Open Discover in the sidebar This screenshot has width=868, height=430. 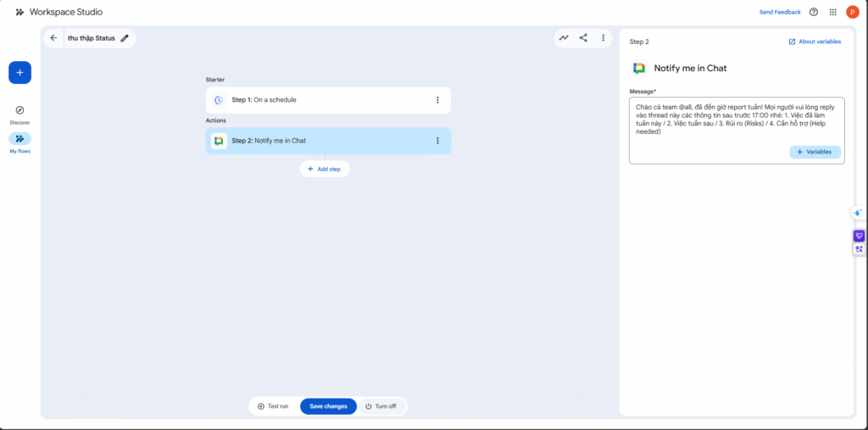pos(19,114)
